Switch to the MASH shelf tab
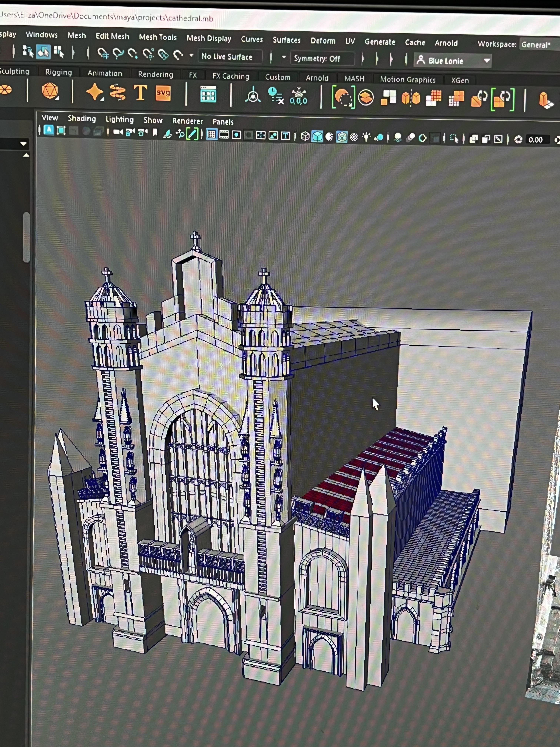The image size is (560, 747). [x=354, y=79]
